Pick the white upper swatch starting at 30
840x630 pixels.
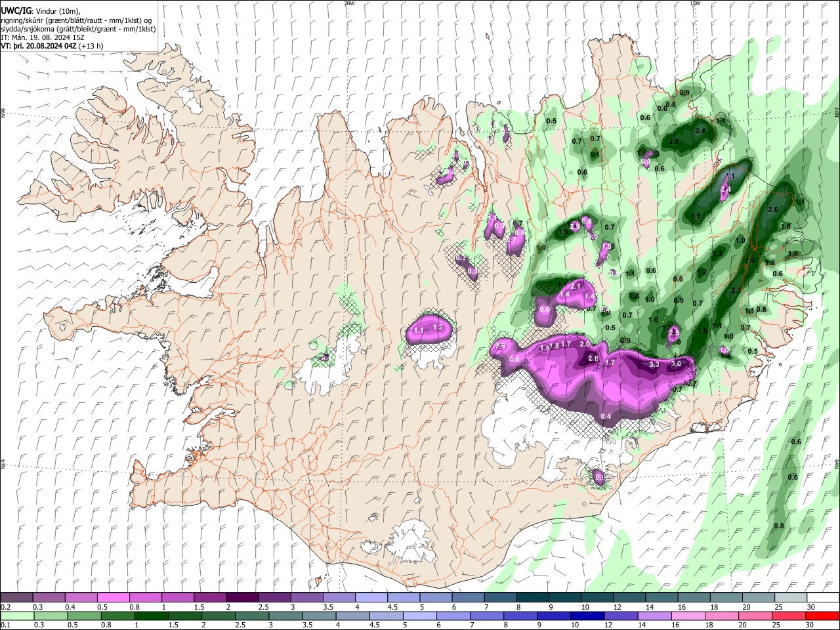point(824,597)
